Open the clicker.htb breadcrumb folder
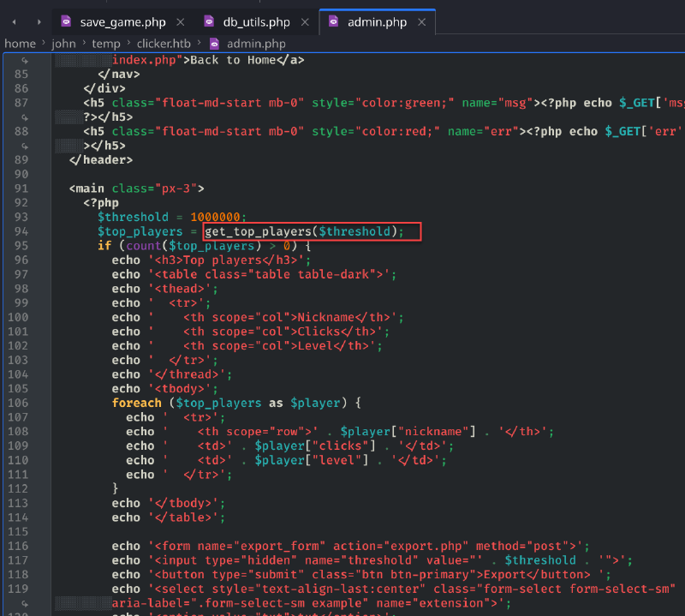This screenshot has width=685, height=616. coord(164,44)
